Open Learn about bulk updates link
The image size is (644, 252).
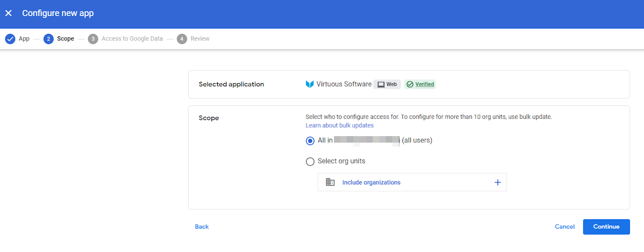click(x=340, y=126)
